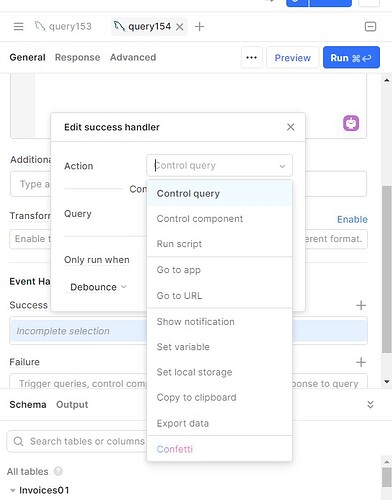The width and height of the screenshot is (392, 500).
Task: Click the purple AI assistant icon
Action: tap(351, 123)
